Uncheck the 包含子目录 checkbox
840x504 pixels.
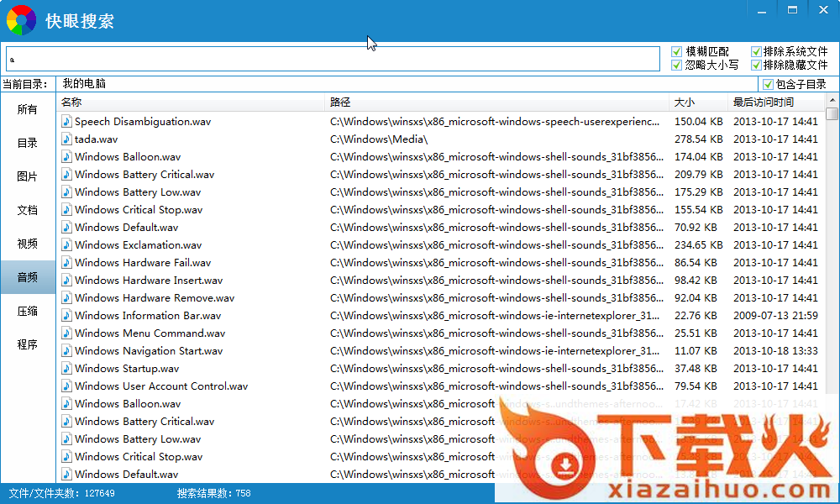(768, 84)
